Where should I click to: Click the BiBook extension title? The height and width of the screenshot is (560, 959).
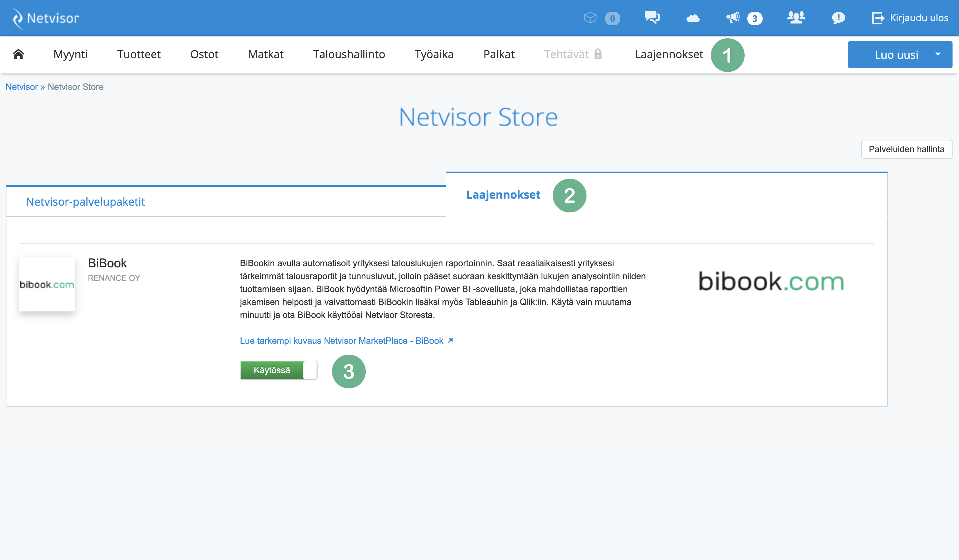pos(107,263)
